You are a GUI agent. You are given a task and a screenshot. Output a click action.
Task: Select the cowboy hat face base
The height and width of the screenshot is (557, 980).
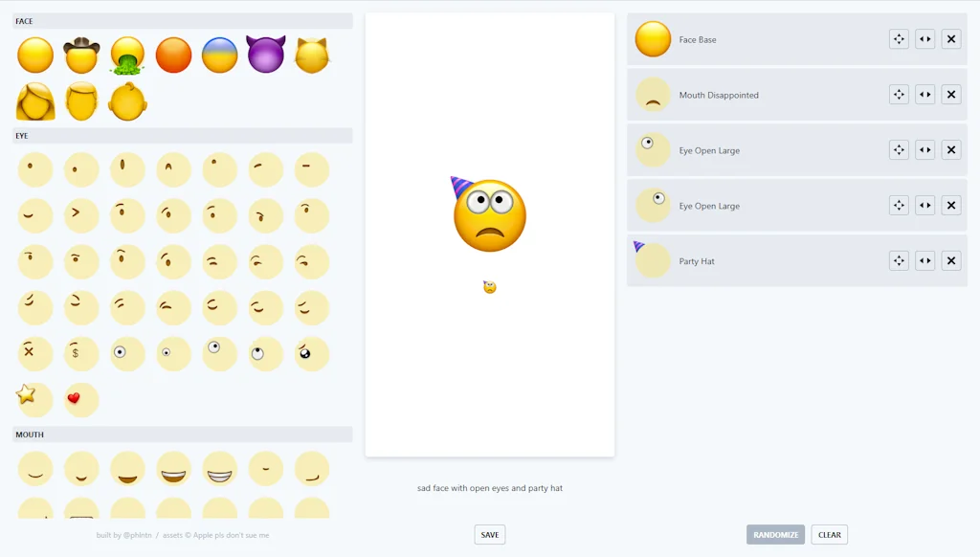[x=81, y=55]
